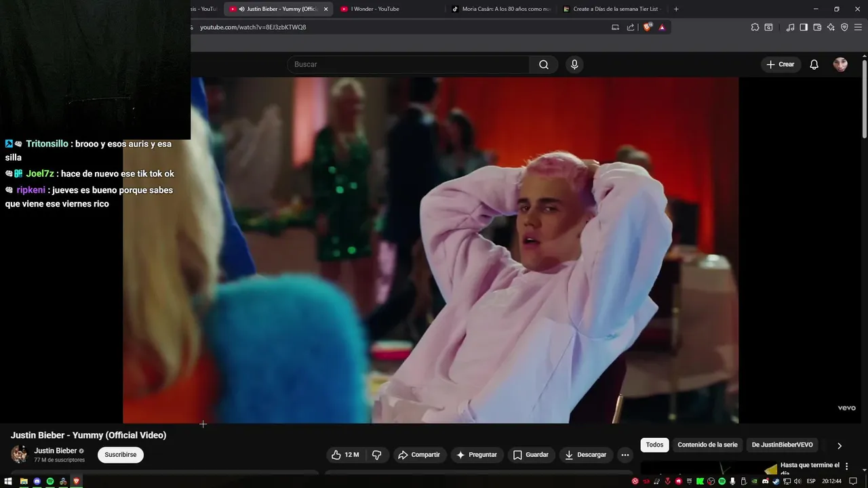This screenshot has width=868, height=488.
Task: Open more actions three-dot menu beside Descargar
Action: 625,455
